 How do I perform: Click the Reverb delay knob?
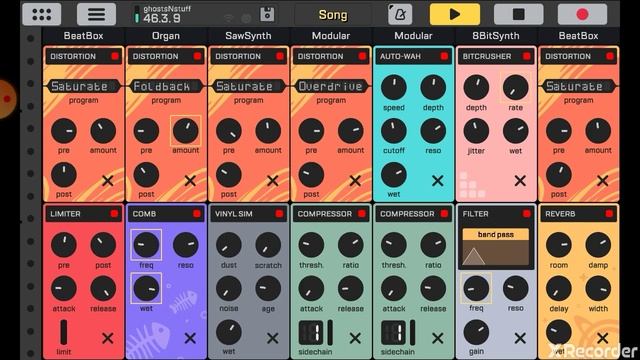(558, 288)
